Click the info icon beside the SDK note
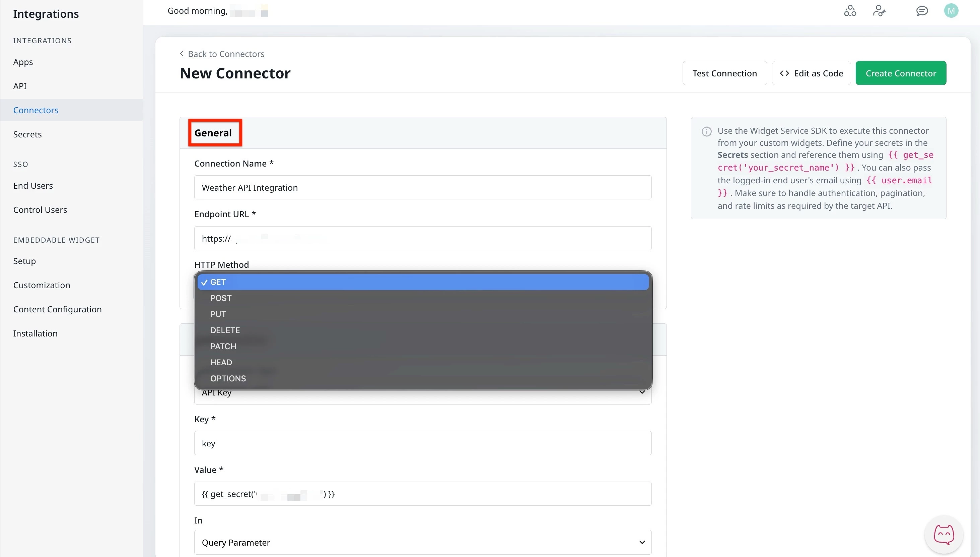The height and width of the screenshot is (557, 980). click(707, 131)
